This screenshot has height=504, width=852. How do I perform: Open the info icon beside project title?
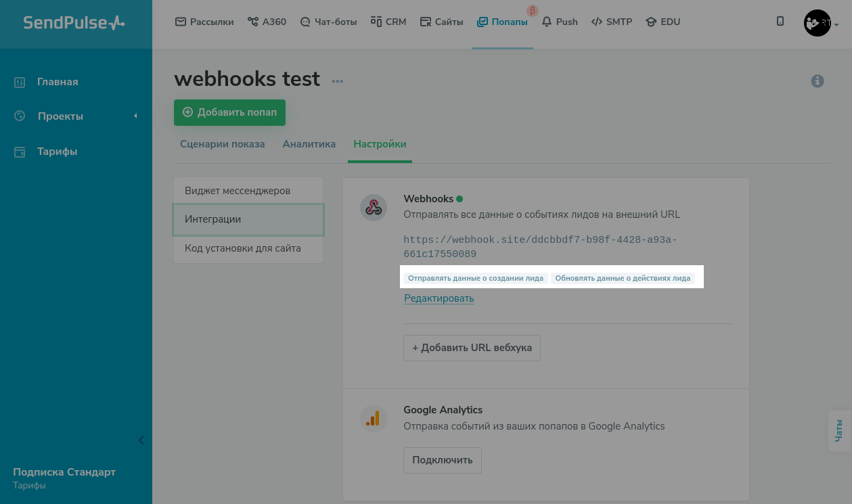tap(817, 81)
